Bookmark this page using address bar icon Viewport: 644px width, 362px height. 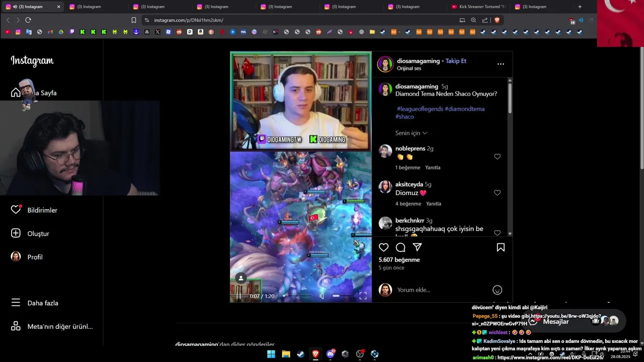(x=134, y=20)
